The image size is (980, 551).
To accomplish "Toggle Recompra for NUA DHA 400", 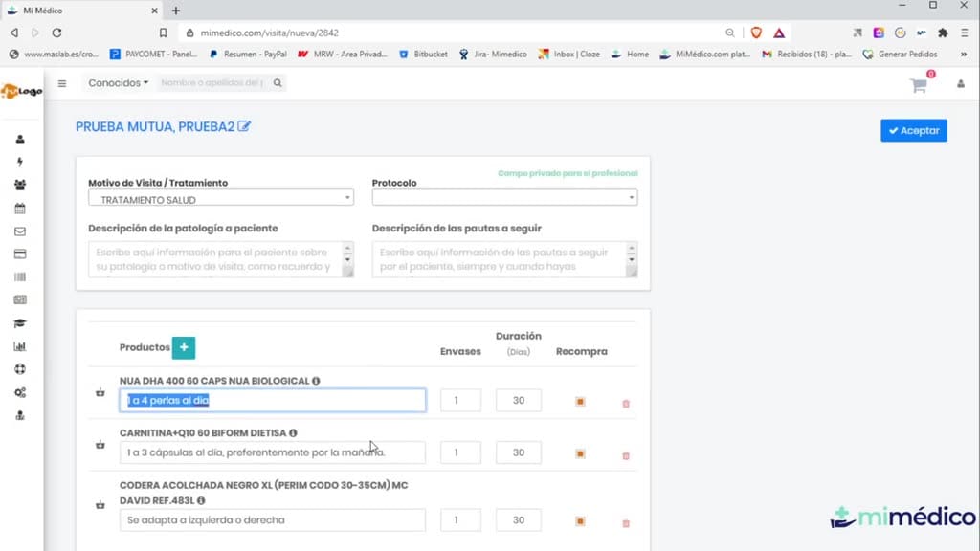I will pyautogui.click(x=580, y=401).
